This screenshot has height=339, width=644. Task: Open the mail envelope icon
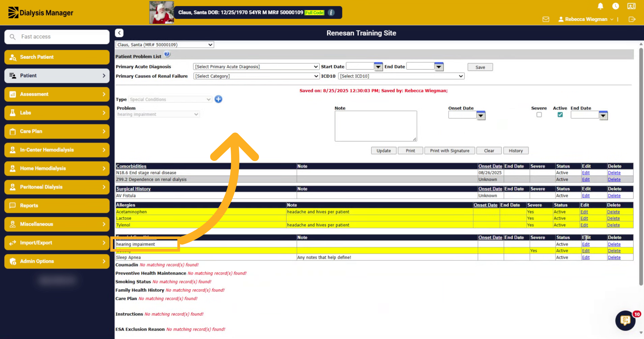pos(546,19)
